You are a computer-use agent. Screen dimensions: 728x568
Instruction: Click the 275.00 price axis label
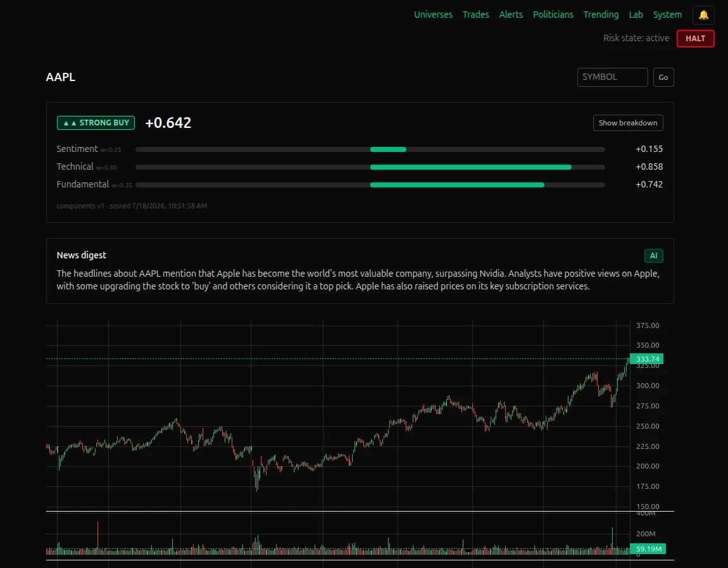coord(648,406)
